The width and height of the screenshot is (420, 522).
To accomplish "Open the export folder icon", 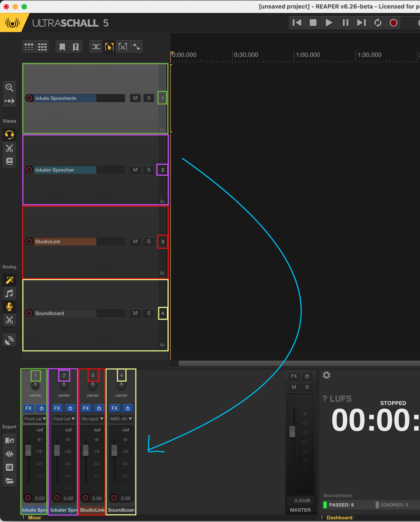I will pyautogui.click(x=9, y=481).
